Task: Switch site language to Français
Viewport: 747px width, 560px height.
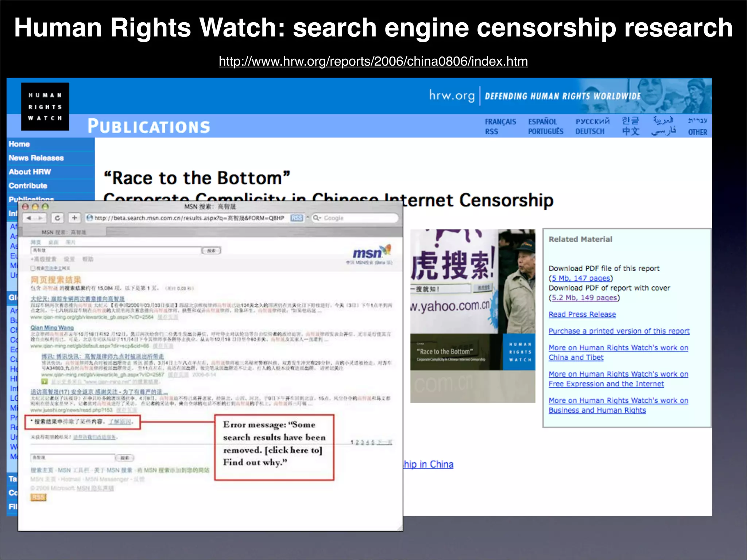Action: tap(500, 122)
